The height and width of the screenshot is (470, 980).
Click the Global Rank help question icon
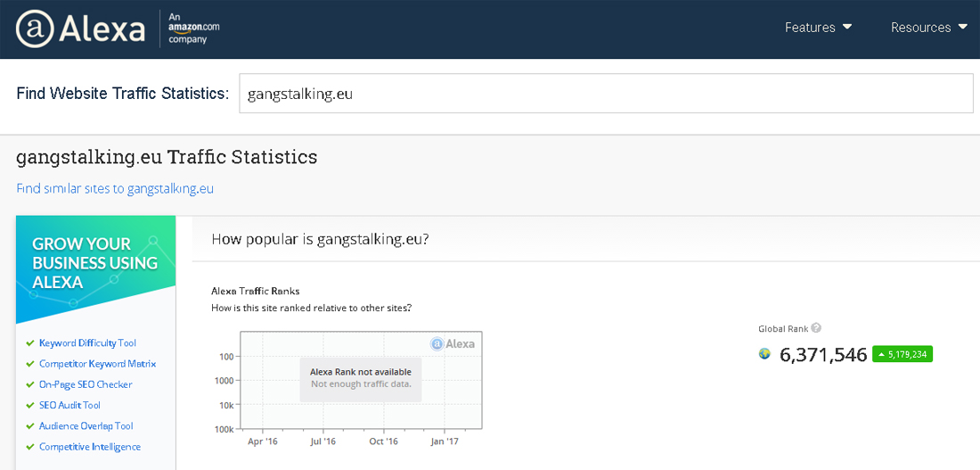pyautogui.click(x=816, y=328)
